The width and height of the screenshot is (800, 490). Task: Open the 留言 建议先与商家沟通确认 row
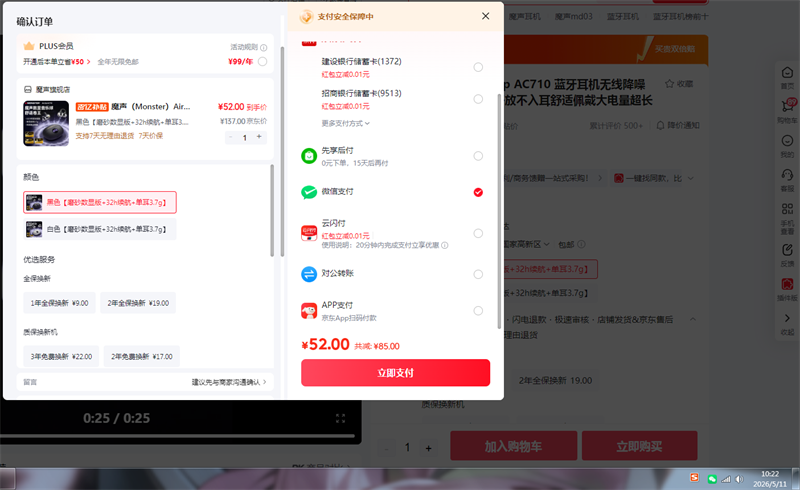(145, 382)
